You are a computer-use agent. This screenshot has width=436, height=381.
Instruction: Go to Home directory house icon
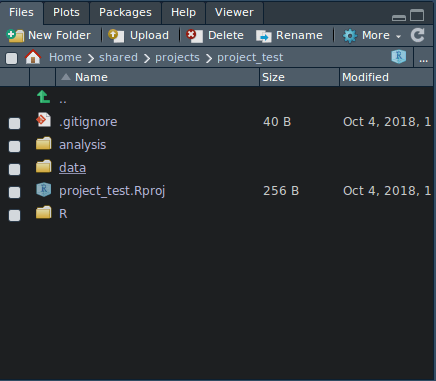(x=33, y=57)
